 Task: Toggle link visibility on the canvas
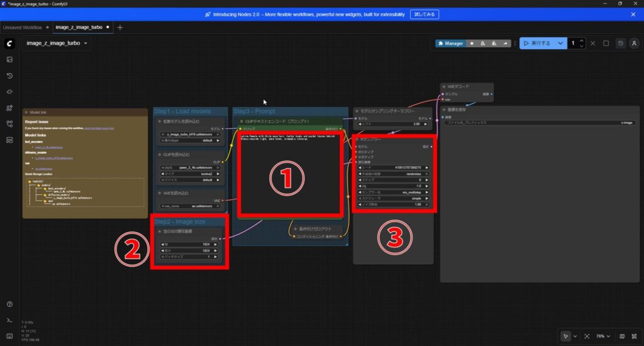(x=634, y=336)
